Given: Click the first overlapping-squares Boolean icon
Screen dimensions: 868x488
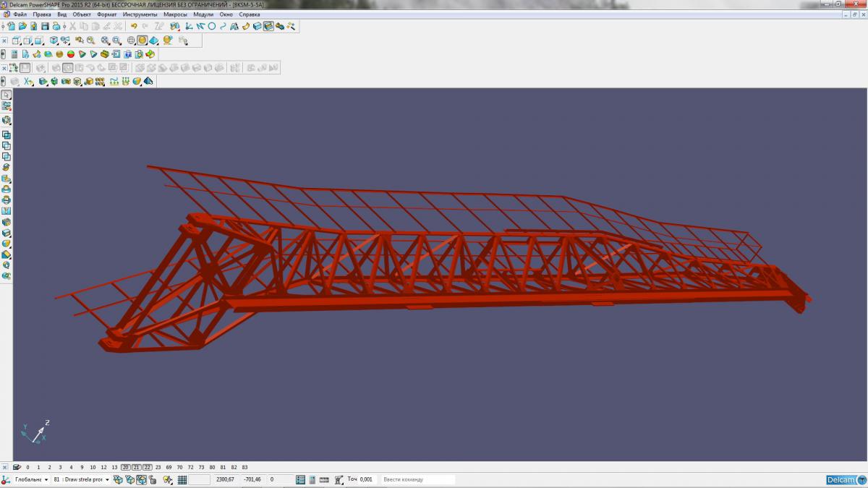Looking at the screenshot, I should (x=7, y=134).
